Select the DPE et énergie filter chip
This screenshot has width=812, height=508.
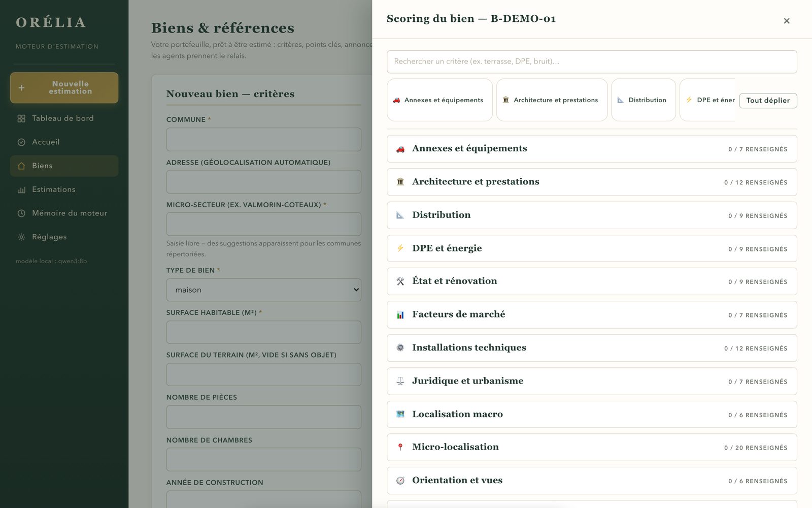click(x=707, y=100)
